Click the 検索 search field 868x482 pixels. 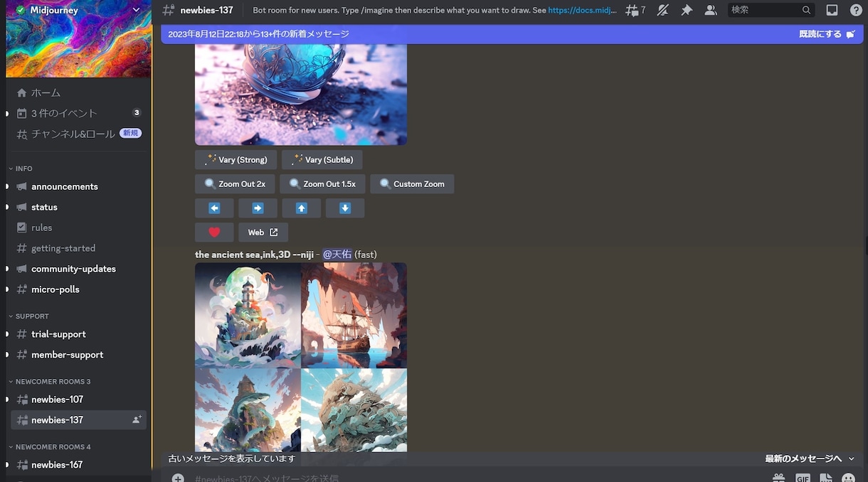(772, 10)
